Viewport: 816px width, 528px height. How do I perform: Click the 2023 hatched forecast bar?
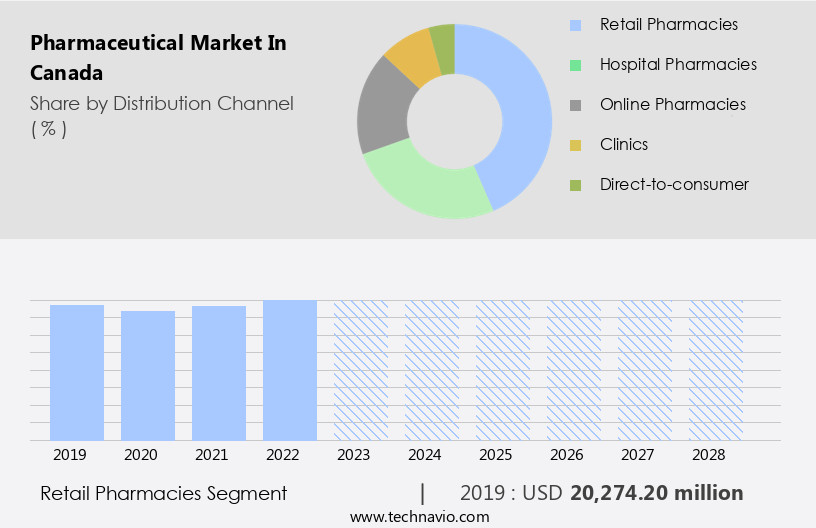(361, 370)
